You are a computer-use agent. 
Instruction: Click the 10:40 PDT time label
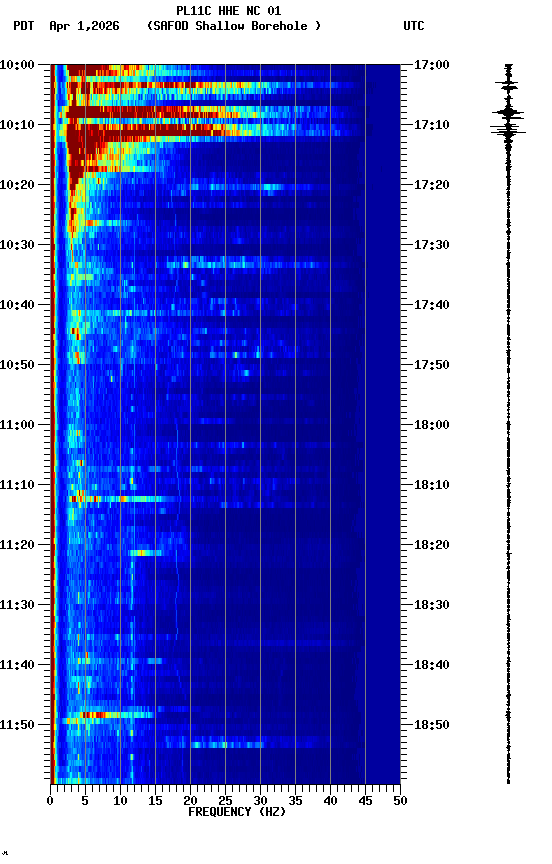[x=17, y=305]
